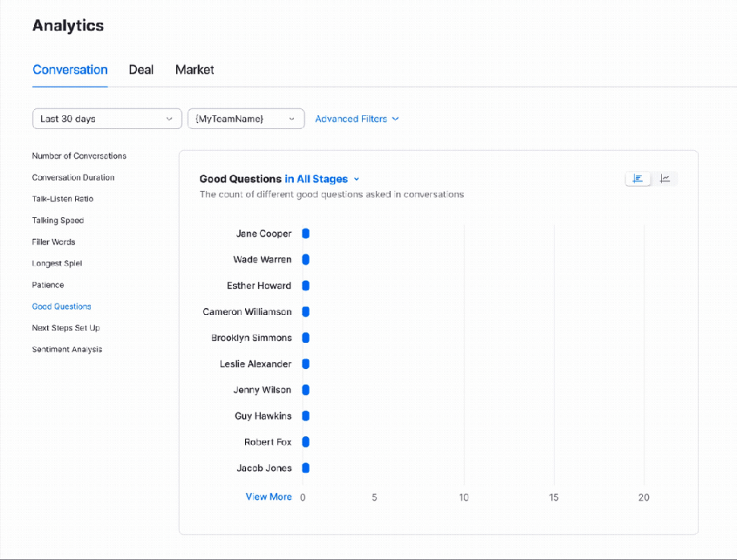737x560 pixels.
Task: Select Talking Speed in sidebar
Action: click(x=58, y=220)
